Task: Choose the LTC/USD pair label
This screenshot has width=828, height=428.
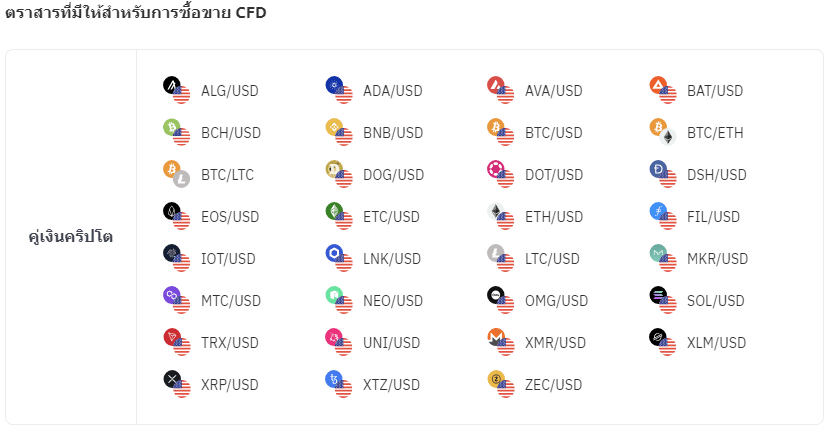Action: click(552, 259)
